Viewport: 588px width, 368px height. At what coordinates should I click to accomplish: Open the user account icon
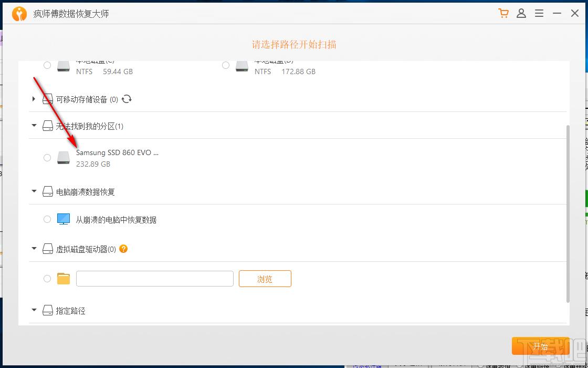click(x=521, y=14)
